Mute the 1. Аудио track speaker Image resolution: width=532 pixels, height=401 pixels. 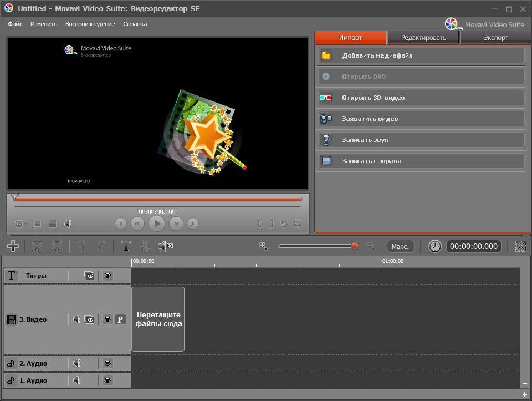(76, 380)
